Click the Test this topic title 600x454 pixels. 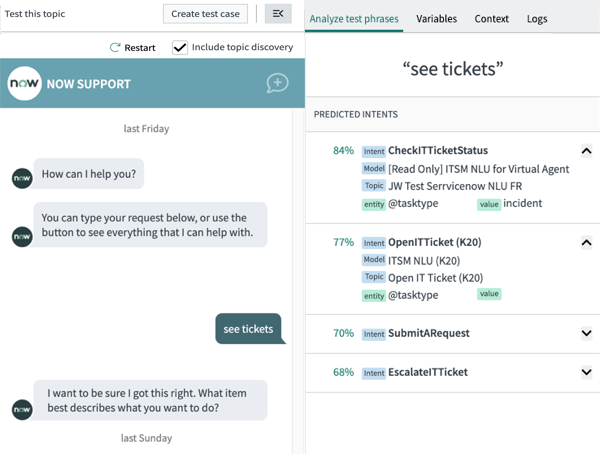click(35, 14)
